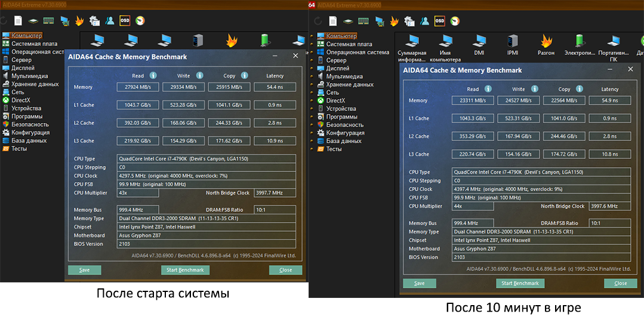Image resolution: width=644 pixels, height=323 pixels.
Task: Click CPU Clock field showing 4297.5 MHz
Action: [x=206, y=176]
